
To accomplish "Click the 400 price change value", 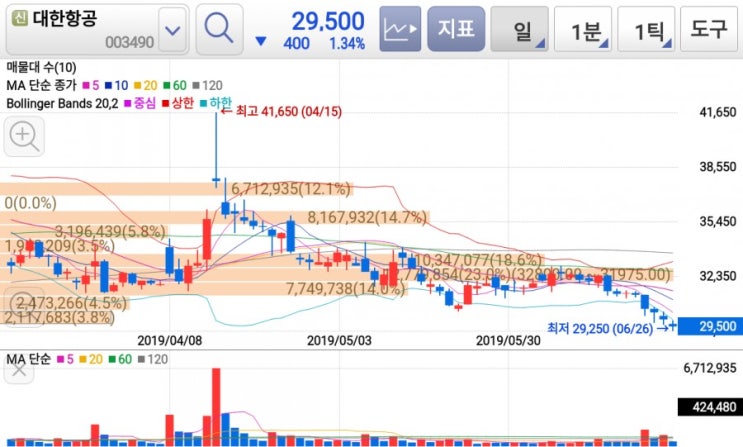I will pos(297,44).
